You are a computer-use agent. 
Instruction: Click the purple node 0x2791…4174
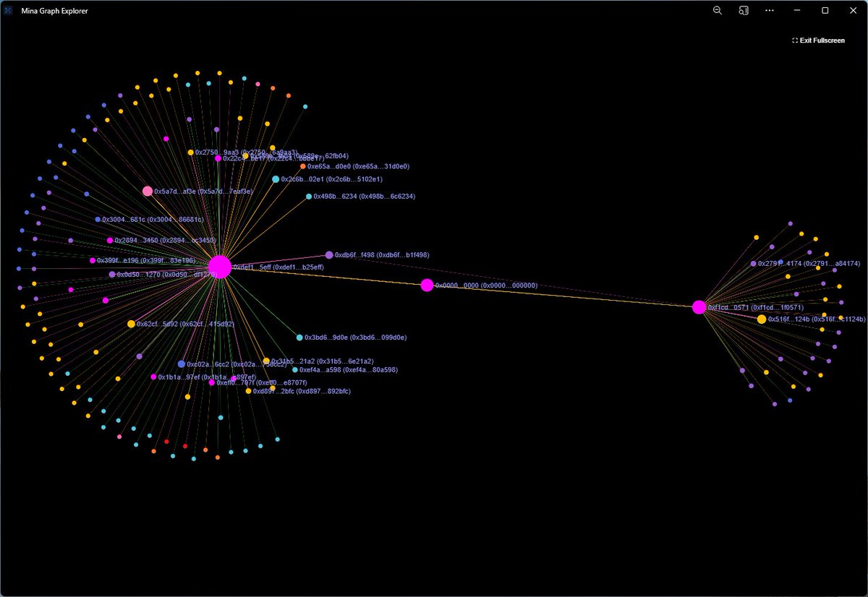pos(753,264)
